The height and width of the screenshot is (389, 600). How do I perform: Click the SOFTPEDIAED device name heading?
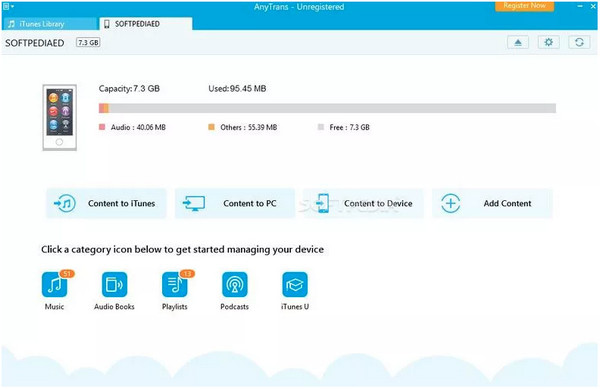(34, 43)
